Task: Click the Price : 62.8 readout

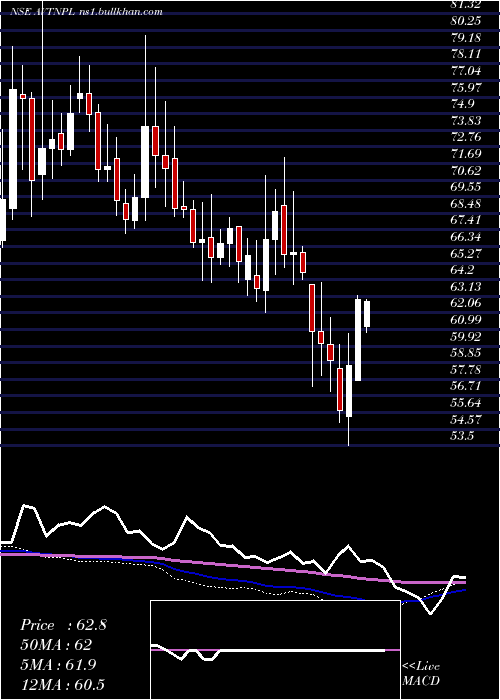Action: [x=63, y=625]
